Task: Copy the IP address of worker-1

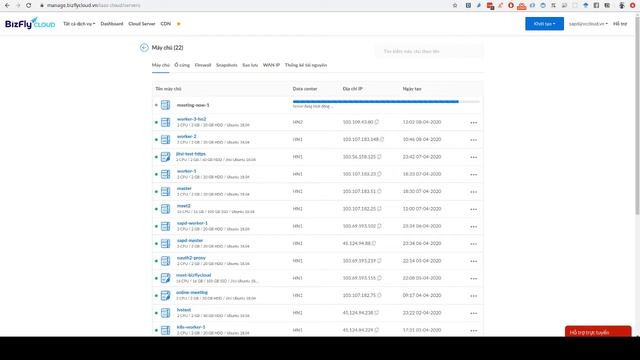Action: pyautogui.click(x=379, y=174)
